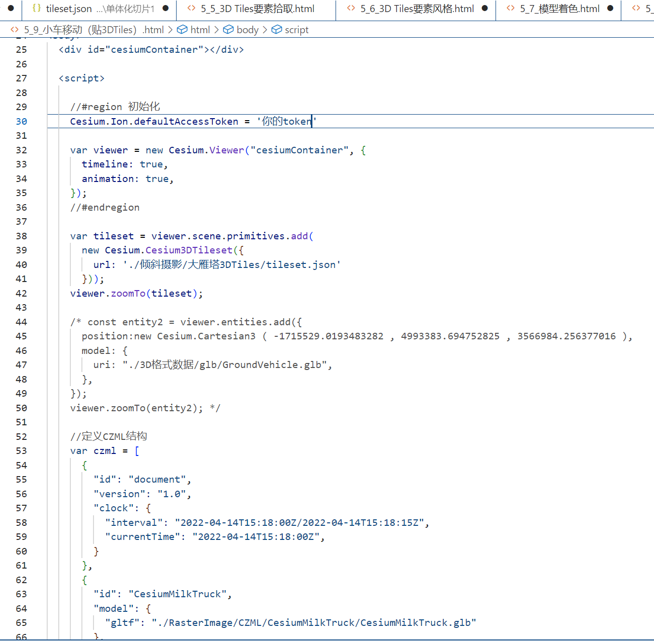Click 'animation: true' option
Viewport: 654px width, 644px height.
[125, 178]
